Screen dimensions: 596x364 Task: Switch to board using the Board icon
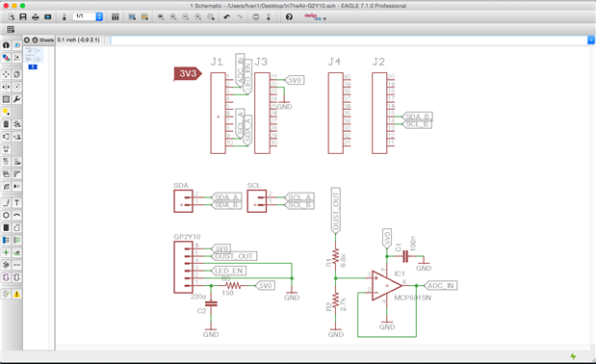tap(64, 16)
